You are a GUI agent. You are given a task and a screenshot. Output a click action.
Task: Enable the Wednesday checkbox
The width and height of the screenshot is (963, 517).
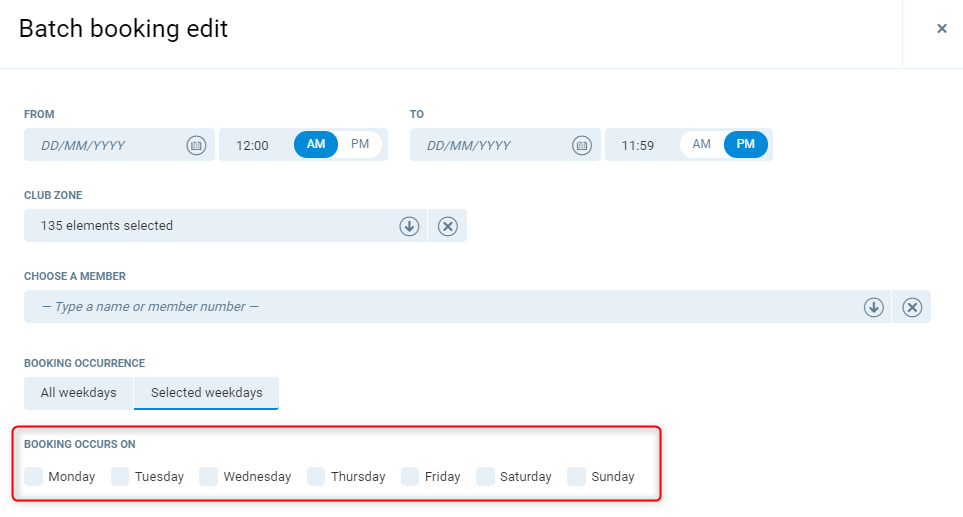(209, 477)
